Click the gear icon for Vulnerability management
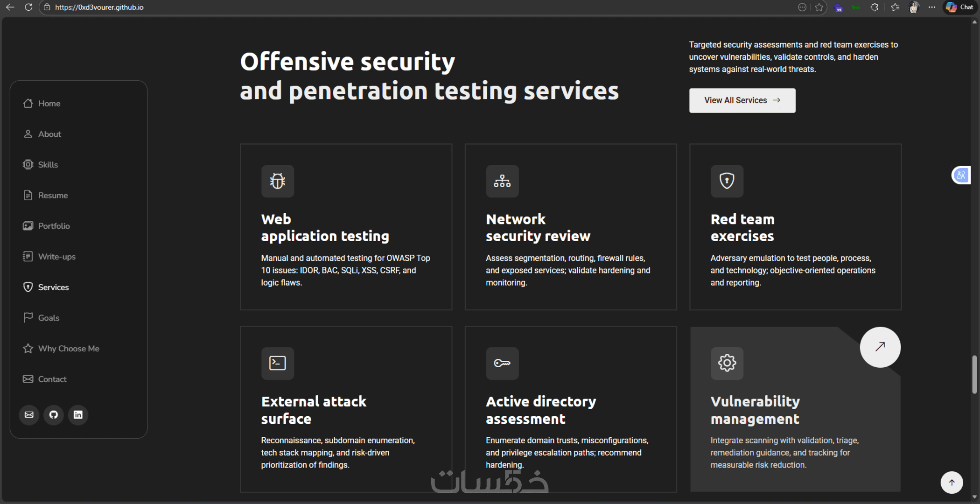Screen dimensions: 980x504 727,363
